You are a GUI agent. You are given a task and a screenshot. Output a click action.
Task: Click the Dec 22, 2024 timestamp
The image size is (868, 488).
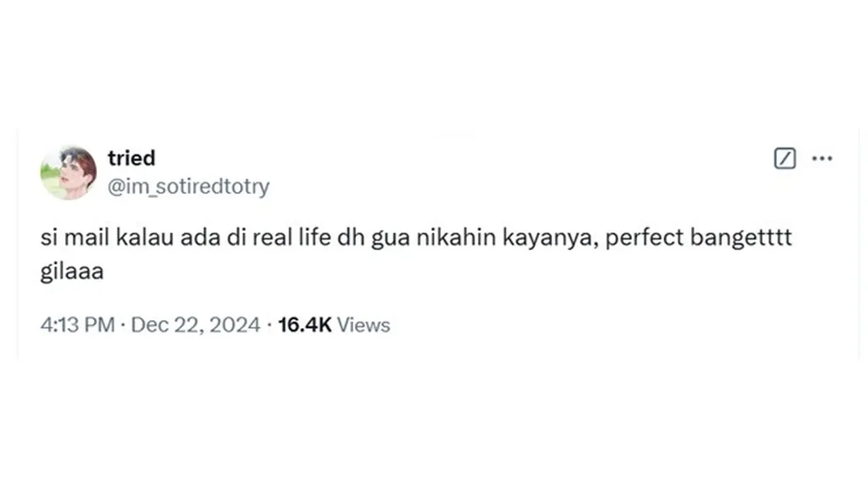coord(195,325)
